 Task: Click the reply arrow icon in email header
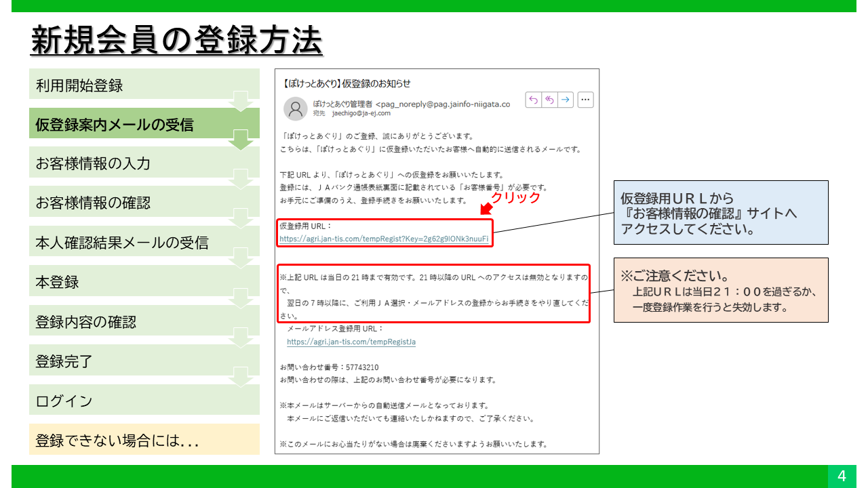(x=534, y=100)
